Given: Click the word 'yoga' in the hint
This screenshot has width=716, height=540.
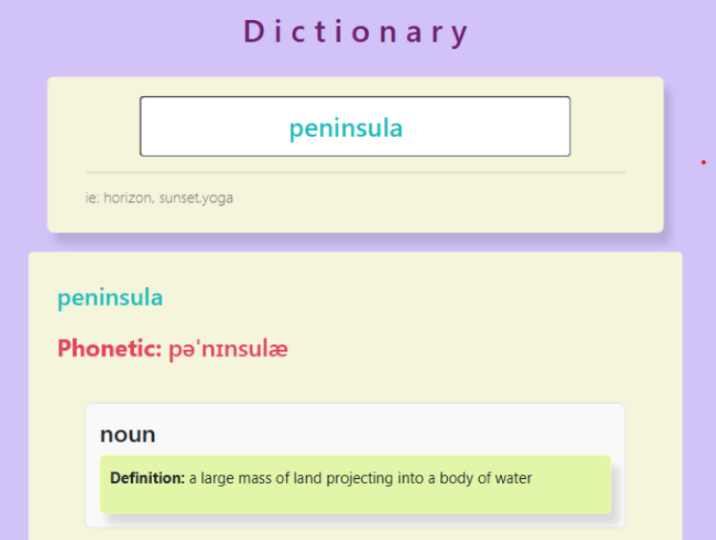Looking at the screenshot, I should coord(216,198).
